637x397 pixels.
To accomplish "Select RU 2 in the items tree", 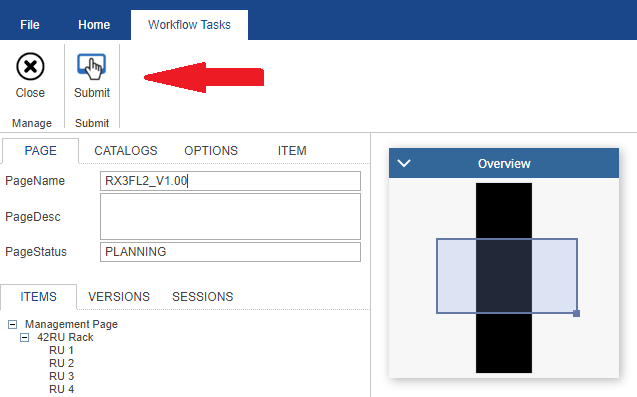I will 61,363.
